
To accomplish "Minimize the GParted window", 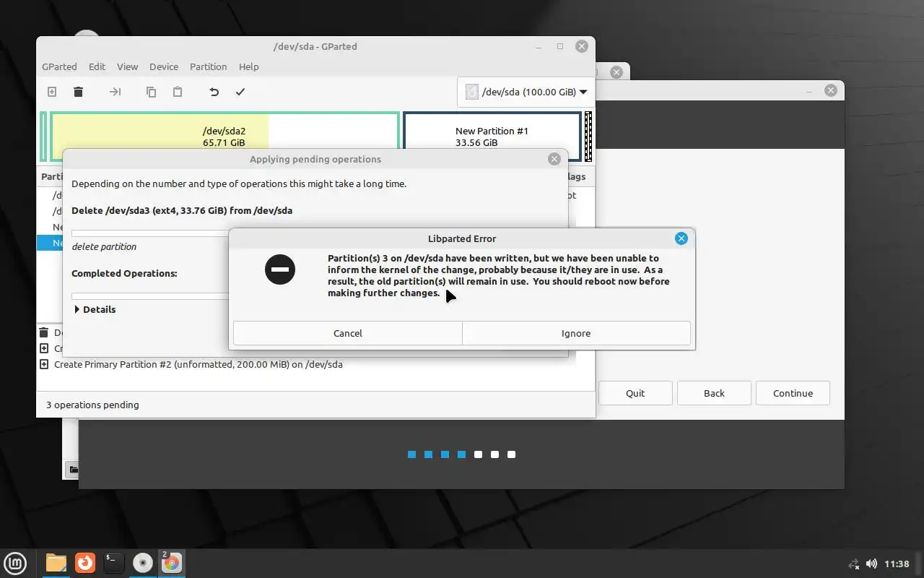I will 539,46.
